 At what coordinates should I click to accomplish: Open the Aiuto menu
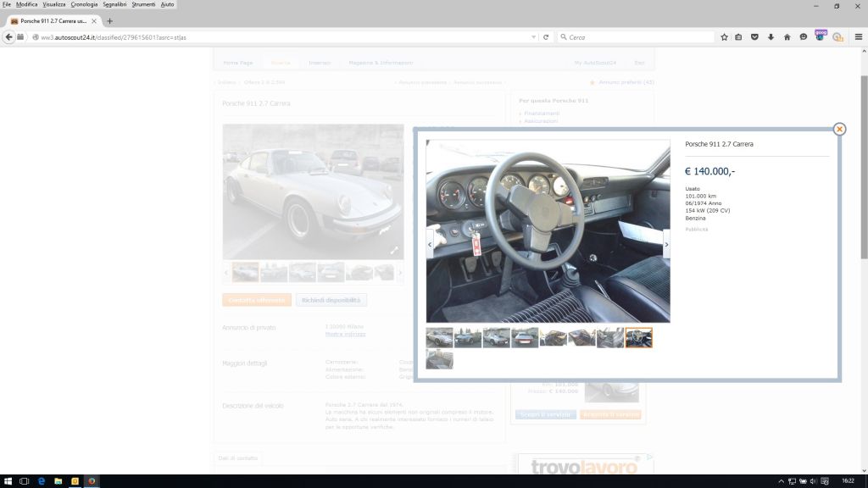click(x=167, y=4)
